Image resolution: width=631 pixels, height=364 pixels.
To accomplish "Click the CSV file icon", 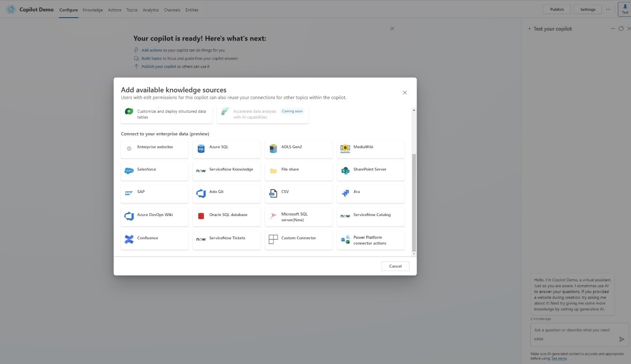I will (x=273, y=193).
